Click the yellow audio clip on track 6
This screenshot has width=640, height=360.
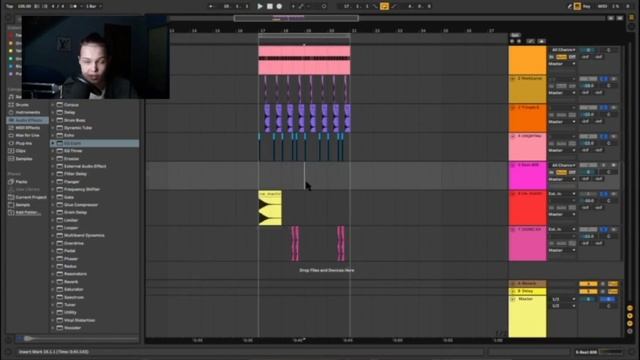pyautogui.click(x=270, y=208)
